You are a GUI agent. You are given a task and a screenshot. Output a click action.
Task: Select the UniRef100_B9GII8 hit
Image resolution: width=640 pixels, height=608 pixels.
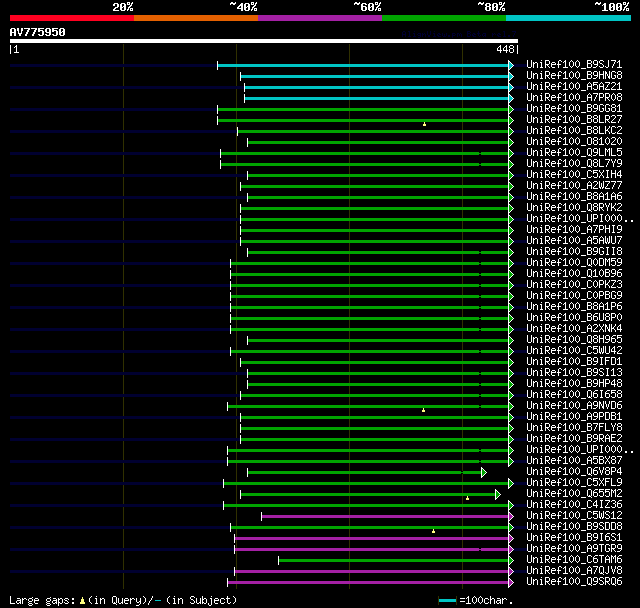click(x=574, y=252)
